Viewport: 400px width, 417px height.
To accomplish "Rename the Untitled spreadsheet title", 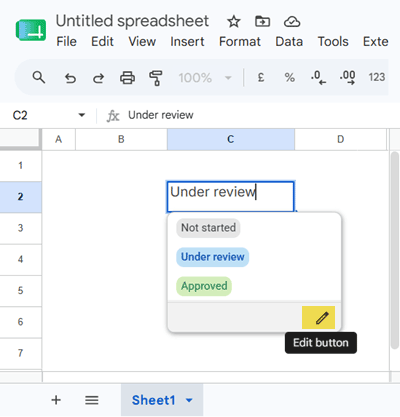I will [x=132, y=21].
